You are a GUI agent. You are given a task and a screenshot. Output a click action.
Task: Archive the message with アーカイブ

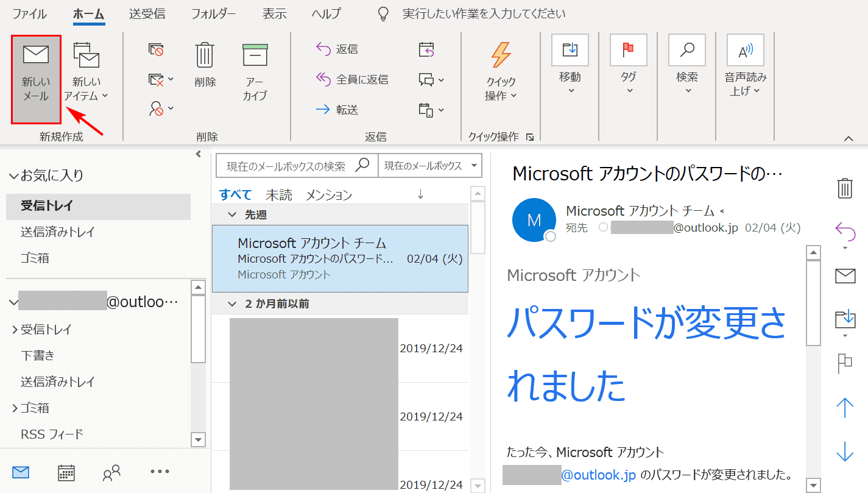[x=255, y=72]
